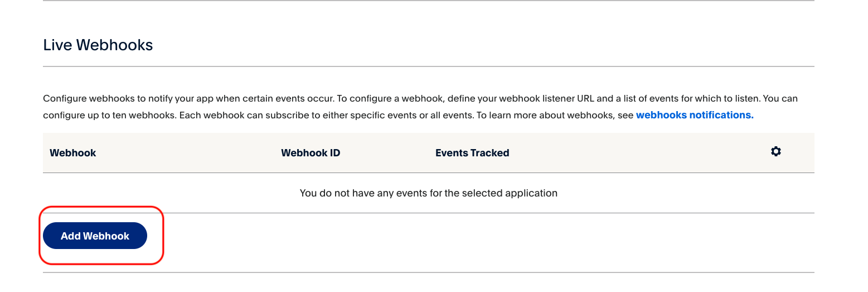Select the Events Tracked column header
This screenshot has width=868, height=292.
pyautogui.click(x=472, y=153)
